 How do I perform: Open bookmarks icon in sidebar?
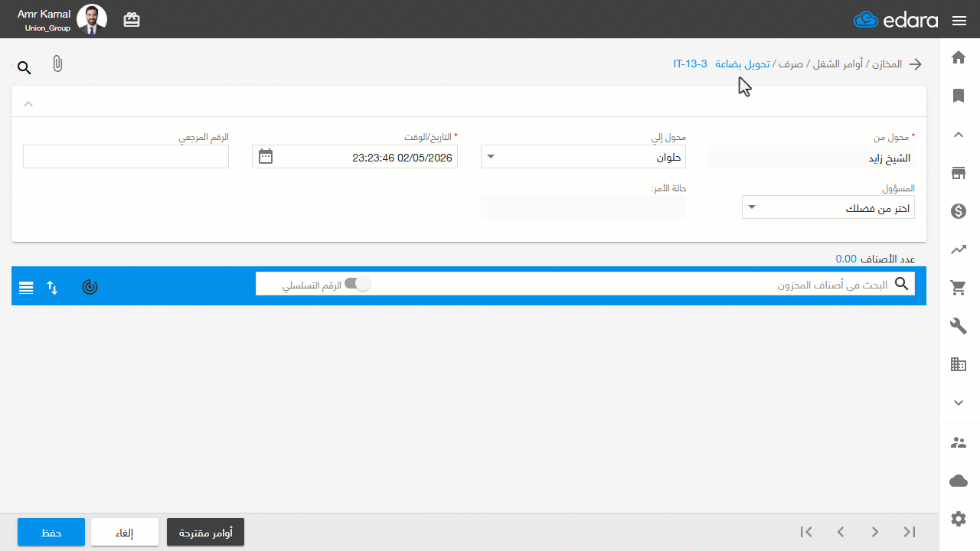(x=959, y=96)
